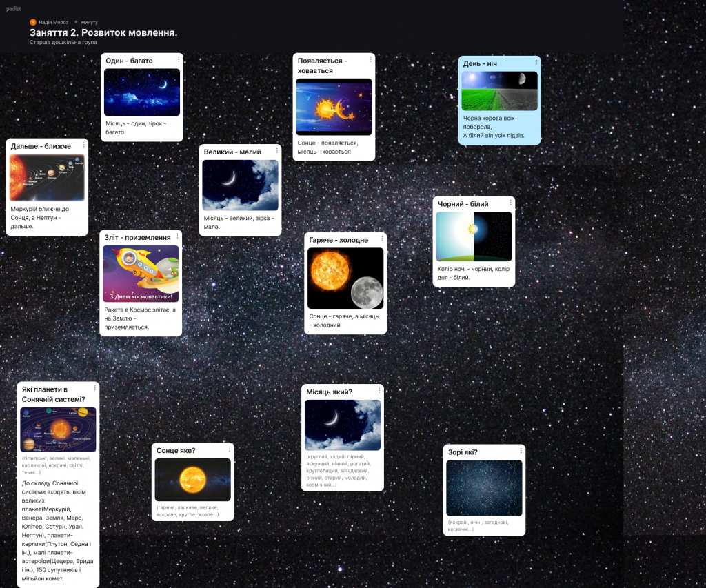
Task: Expand options for 'Зорі які?' card
Action: pos(521,451)
